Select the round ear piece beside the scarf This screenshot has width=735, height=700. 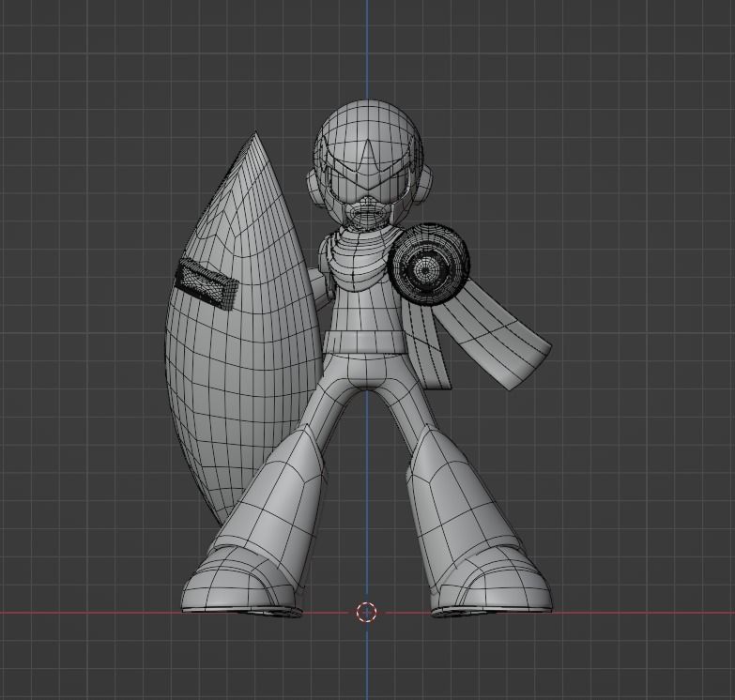[x=425, y=183]
